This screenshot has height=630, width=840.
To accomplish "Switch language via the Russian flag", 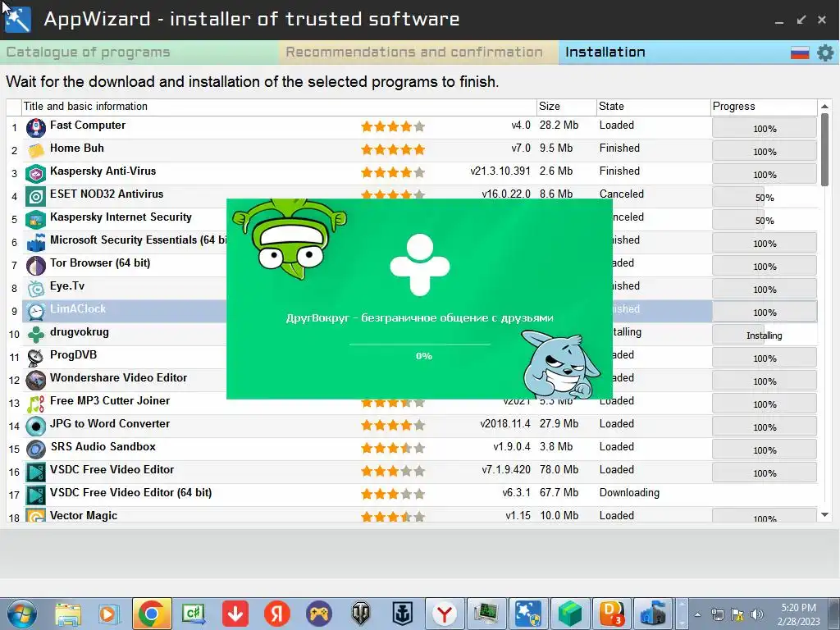I will (x=800, y=52).
